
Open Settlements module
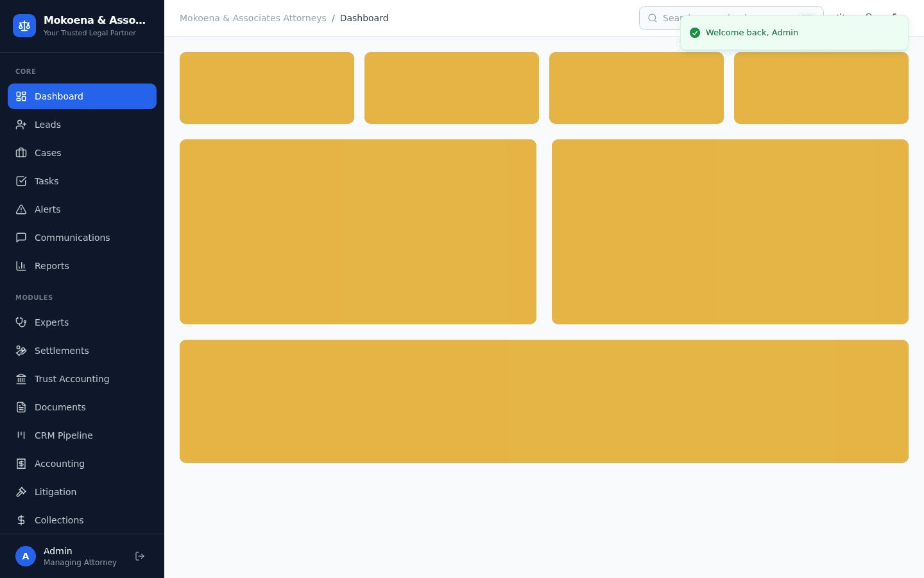tap(82, 351)
